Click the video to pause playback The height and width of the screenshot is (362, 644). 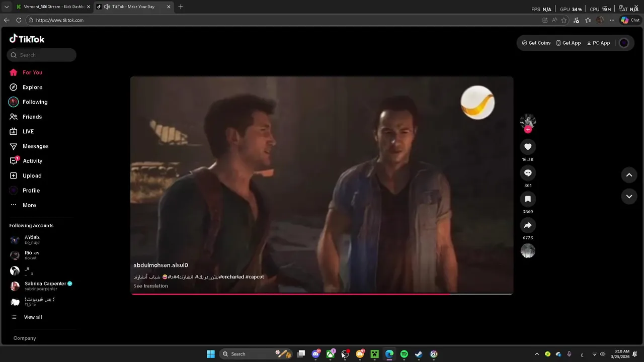[x=321, y=185]
